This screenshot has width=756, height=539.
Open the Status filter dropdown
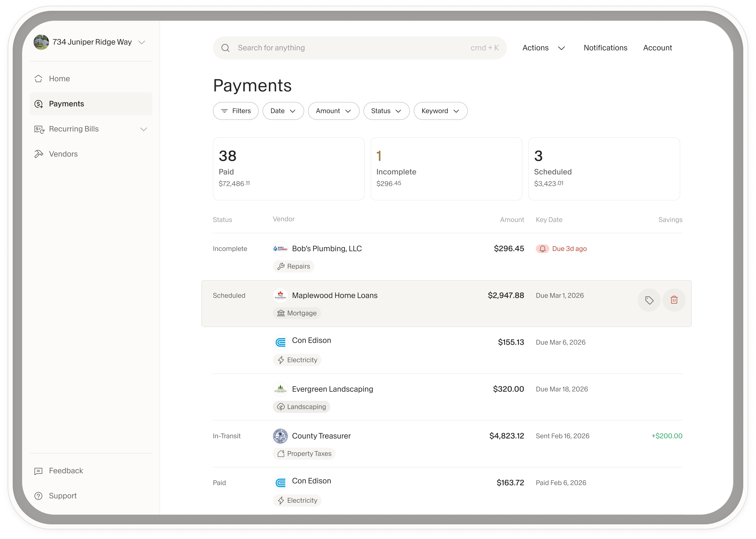click(x=386, y=111)
